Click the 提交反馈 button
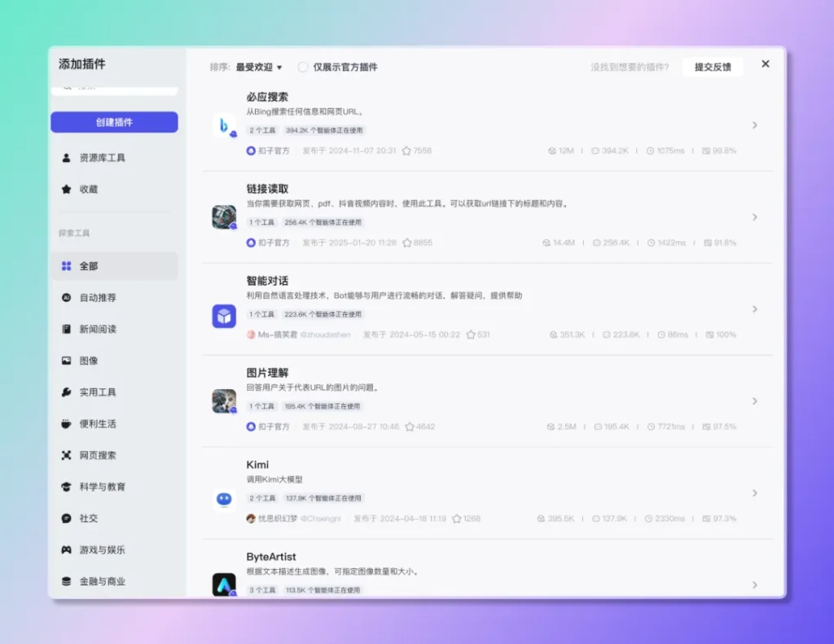The image size is (834, 644). click(x=713, y=67)
